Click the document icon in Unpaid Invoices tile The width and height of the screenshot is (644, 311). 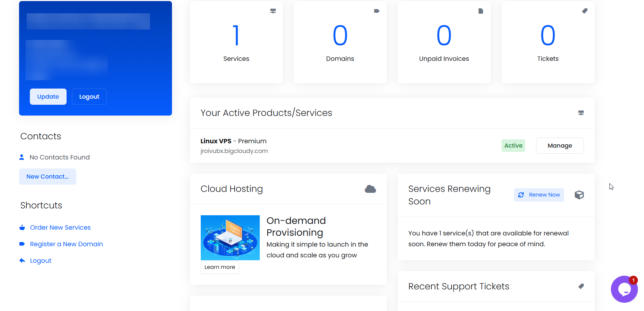click(481, 11)
